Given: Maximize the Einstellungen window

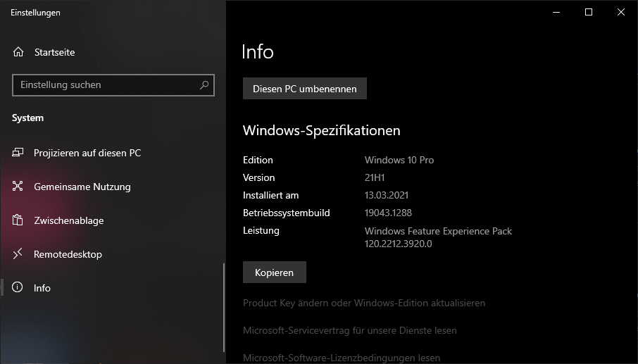Looking at the screenshot, I should tap(589, 12).
